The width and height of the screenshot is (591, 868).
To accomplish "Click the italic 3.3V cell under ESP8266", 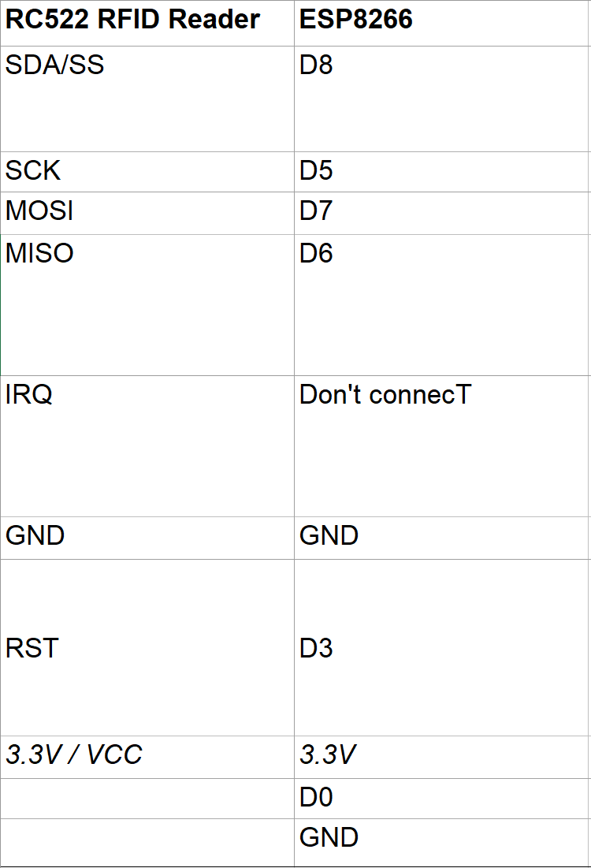I will 328,755.
